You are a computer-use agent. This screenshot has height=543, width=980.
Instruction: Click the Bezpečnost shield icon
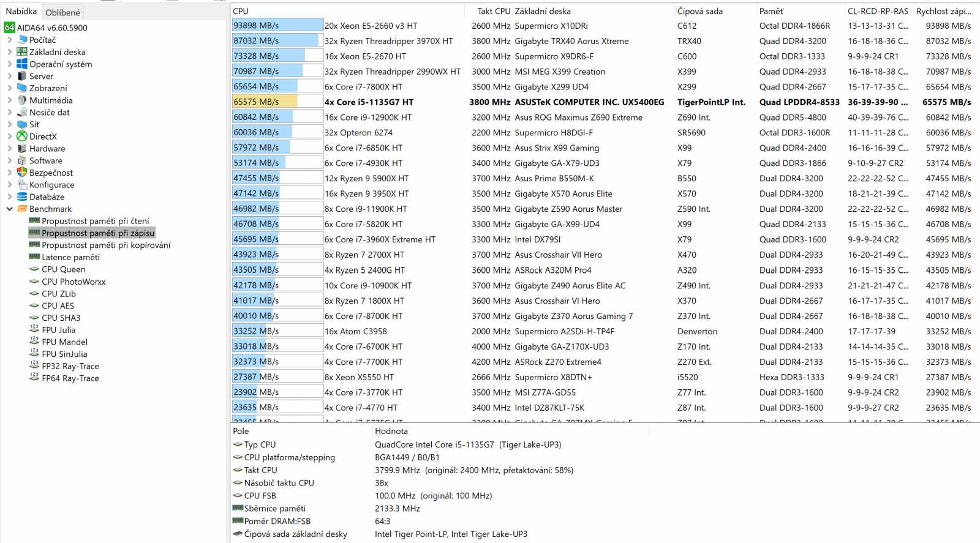pyautogui.click(x=22, y=173)
